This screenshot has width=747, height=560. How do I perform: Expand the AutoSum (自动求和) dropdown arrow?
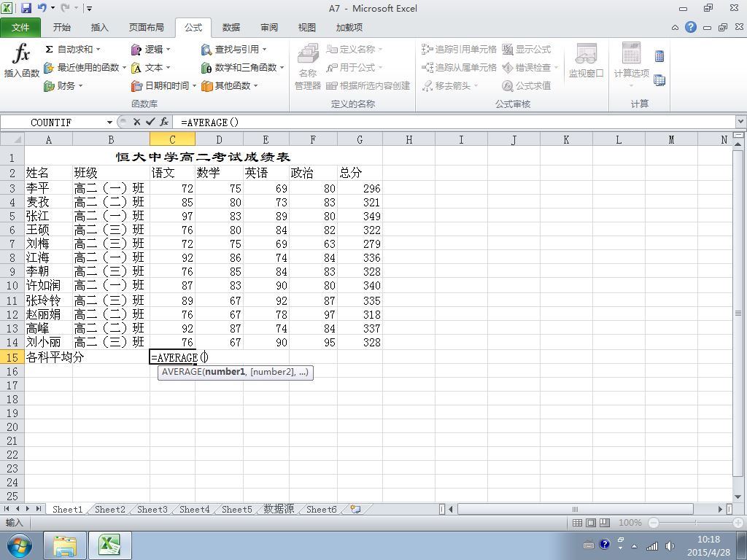pyautogui.click(x=98, y=50)
